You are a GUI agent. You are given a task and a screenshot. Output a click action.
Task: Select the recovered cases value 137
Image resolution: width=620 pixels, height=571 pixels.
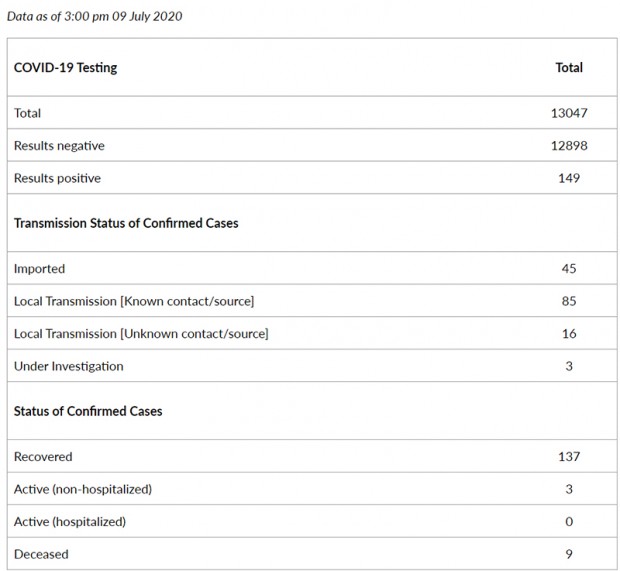(x=569, y=456)
